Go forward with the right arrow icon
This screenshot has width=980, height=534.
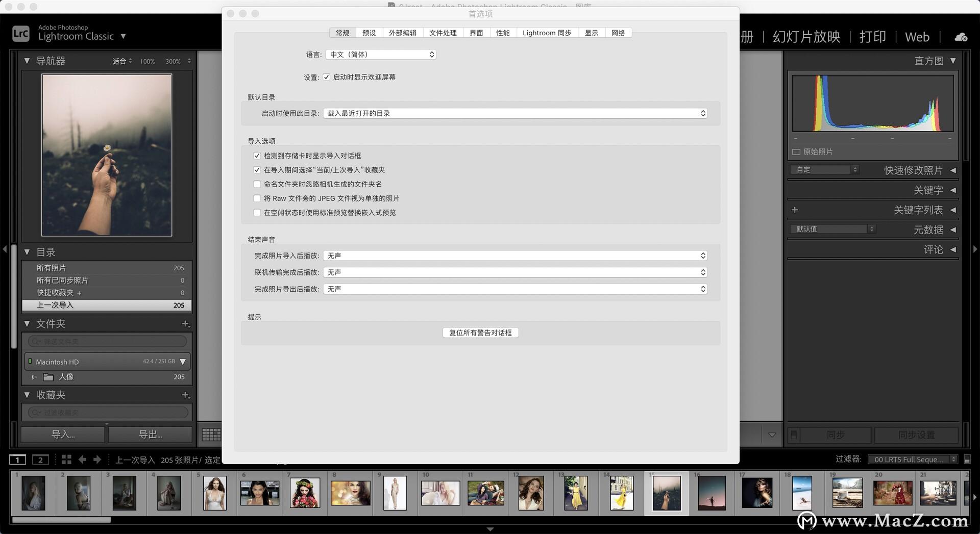point(97,460)
